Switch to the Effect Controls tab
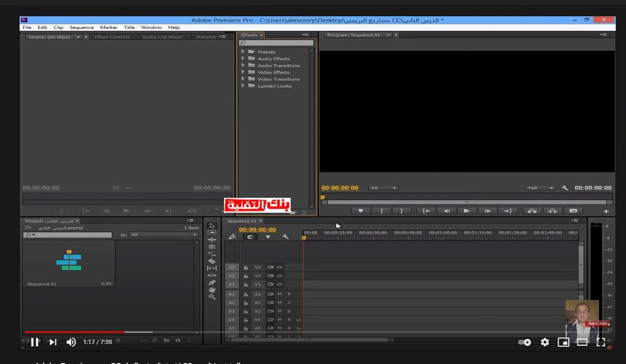The height and width of the screenshot is (364, 626). coord(112,37)
